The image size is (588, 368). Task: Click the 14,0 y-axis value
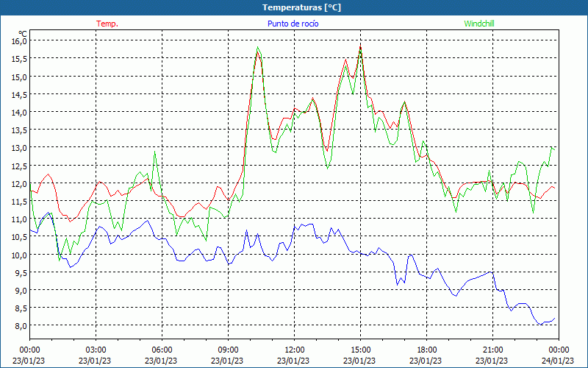pos(19,112)
